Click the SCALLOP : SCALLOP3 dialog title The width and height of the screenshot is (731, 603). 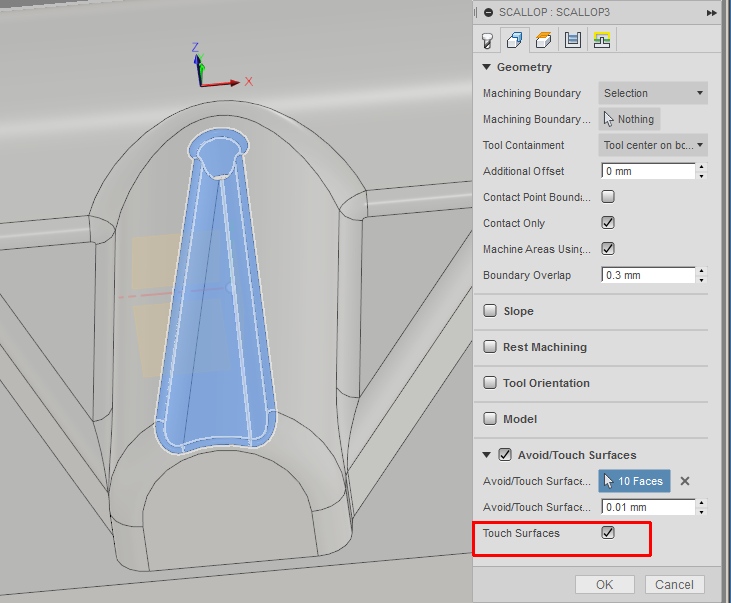coord(554,12)
